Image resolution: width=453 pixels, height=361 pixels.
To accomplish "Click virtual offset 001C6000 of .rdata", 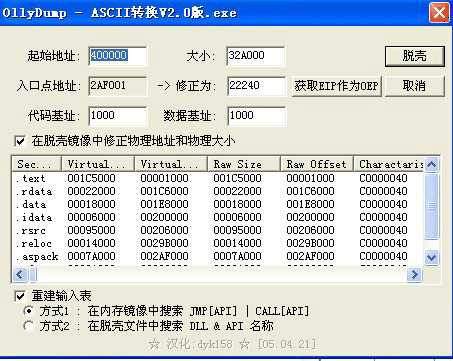I will point(164,191).
